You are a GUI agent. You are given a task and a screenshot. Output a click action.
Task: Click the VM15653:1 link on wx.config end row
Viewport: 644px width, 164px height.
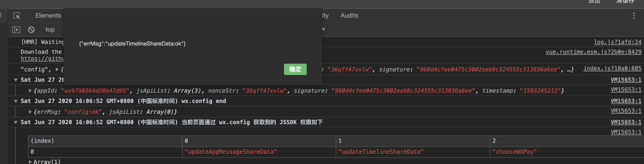pyautogui.click(x=626, y=101)
